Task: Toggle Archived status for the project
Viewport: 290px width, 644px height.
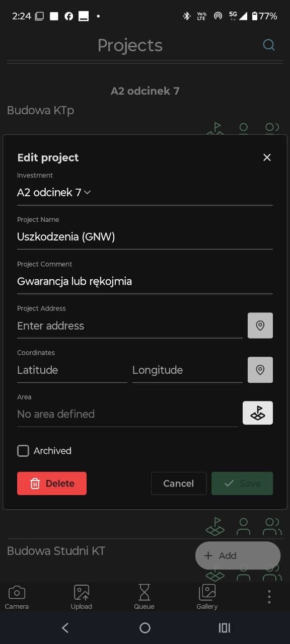Action: 23,451
